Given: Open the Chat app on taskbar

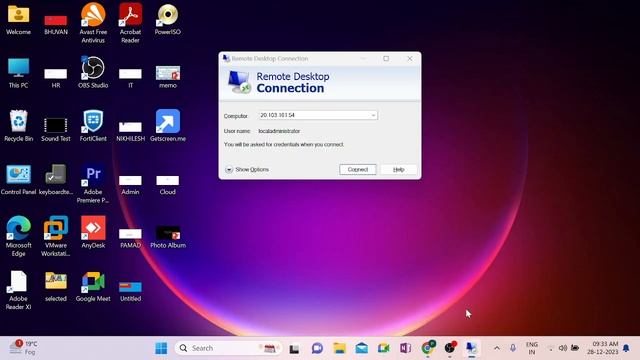Looking at the screenshot, I should (x=317, y=348).
